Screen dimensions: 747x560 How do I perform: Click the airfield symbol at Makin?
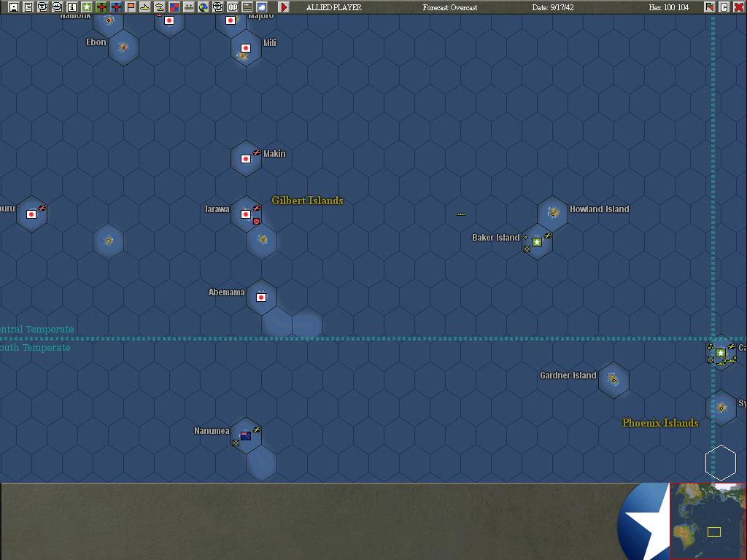257,153
